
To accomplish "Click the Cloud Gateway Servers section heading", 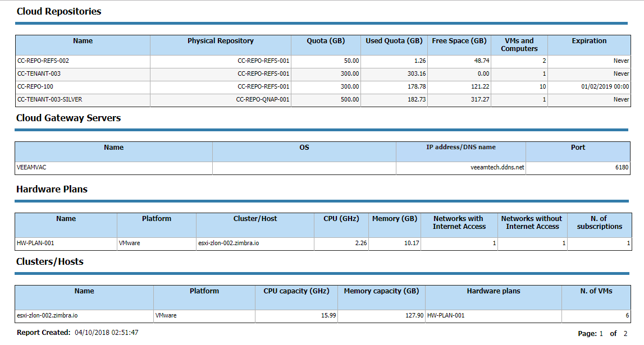I will 68,118.
